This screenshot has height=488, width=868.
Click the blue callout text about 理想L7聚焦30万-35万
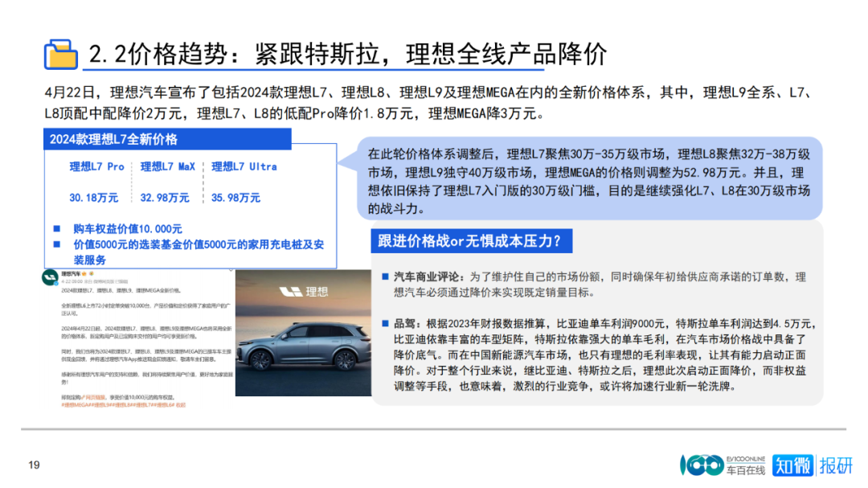pos(589,181)
